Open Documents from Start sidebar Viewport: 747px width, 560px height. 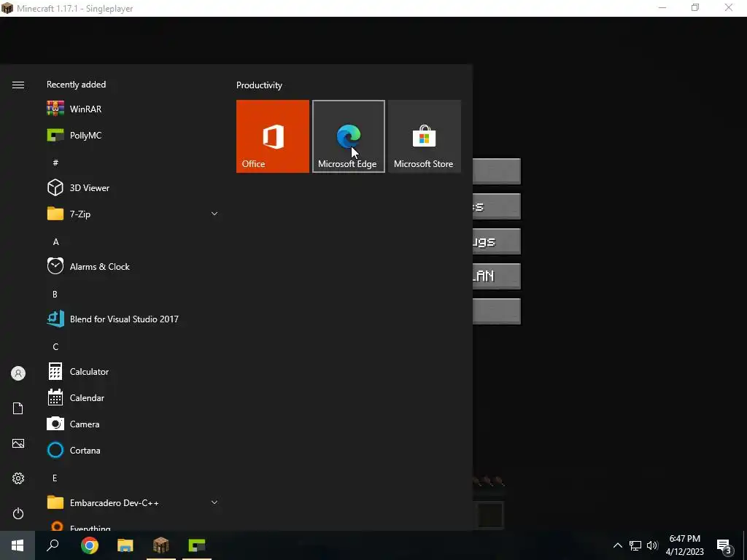18,408
